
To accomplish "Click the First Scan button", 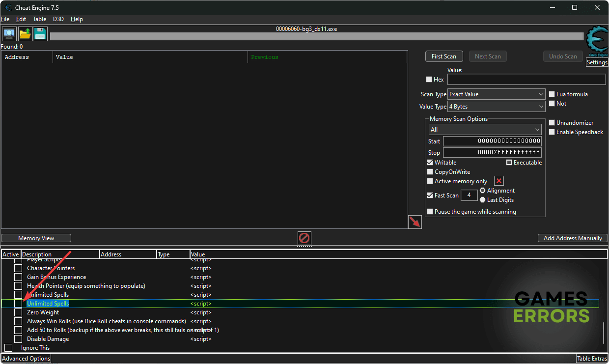I will point(444,56).
